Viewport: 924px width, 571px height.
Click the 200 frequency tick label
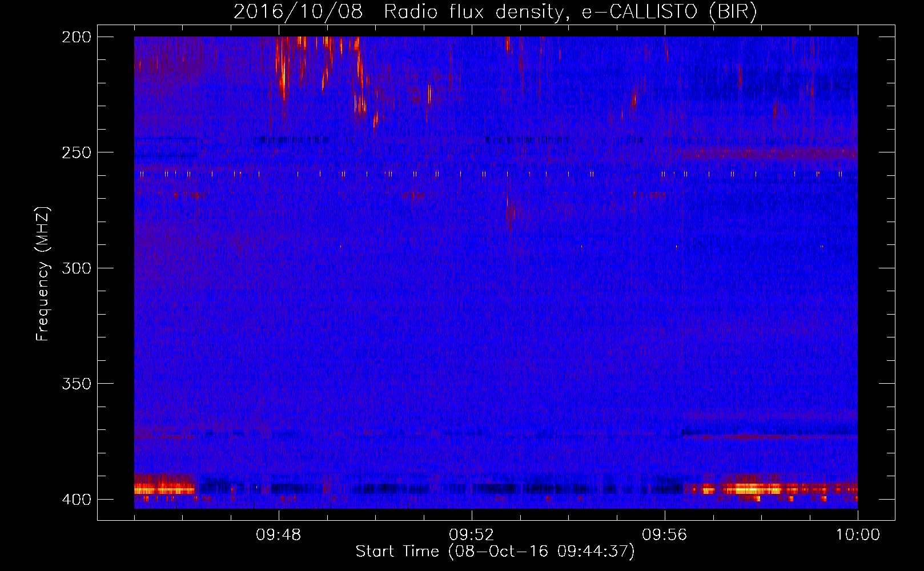pos(76,37)
